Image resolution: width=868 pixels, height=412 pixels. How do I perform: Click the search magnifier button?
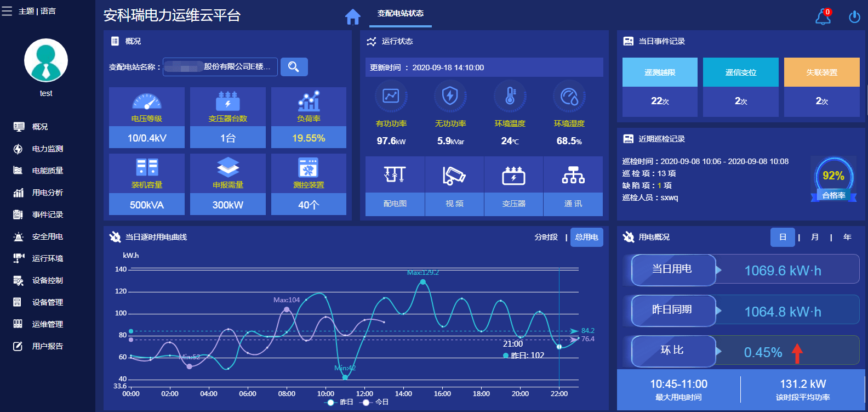pos(294,67)
